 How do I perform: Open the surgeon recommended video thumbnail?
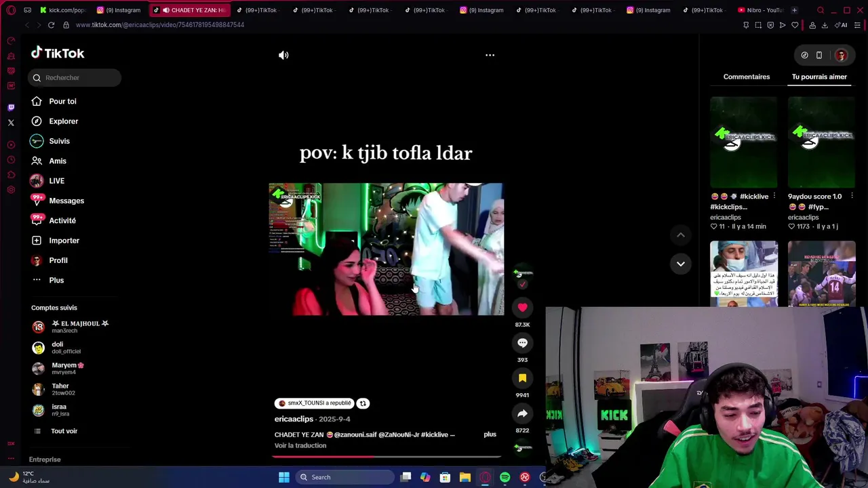pyautogui.click(x=744, y=274)
